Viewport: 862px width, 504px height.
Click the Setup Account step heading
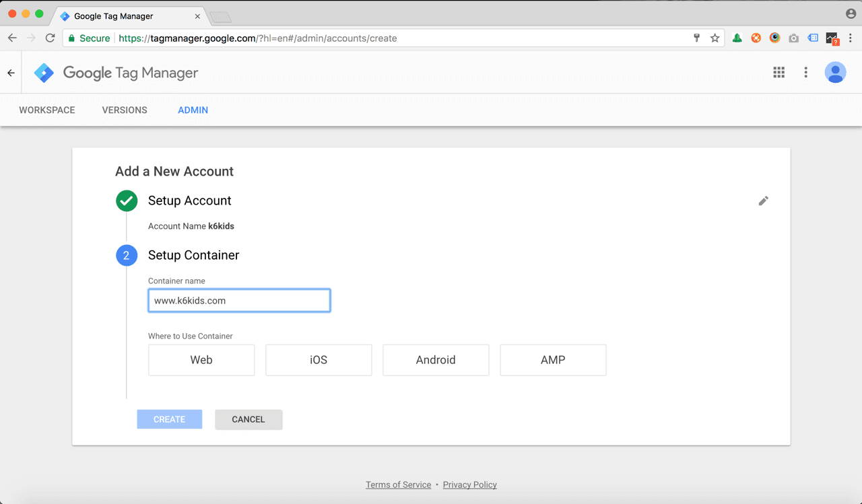coord(189,201)
